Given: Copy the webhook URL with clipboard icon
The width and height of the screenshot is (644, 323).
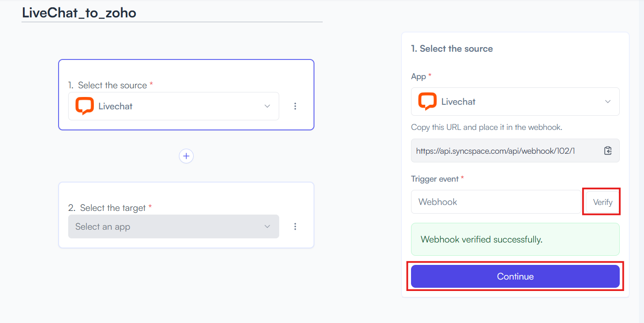Looking at the screenshot, I should tap(608, 151).
